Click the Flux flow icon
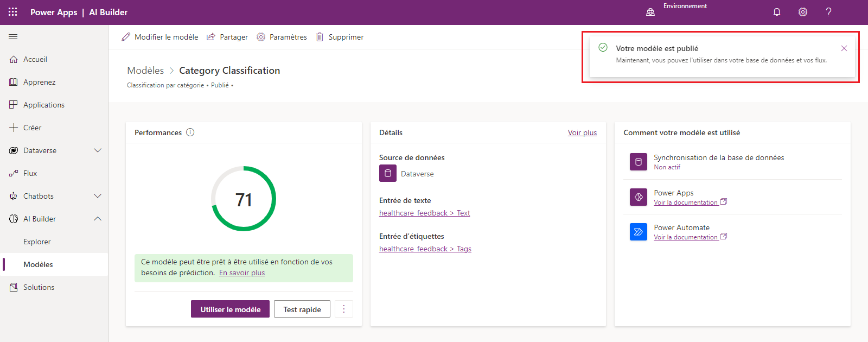This screenshot has width=868, height=342. click(14, 173)
